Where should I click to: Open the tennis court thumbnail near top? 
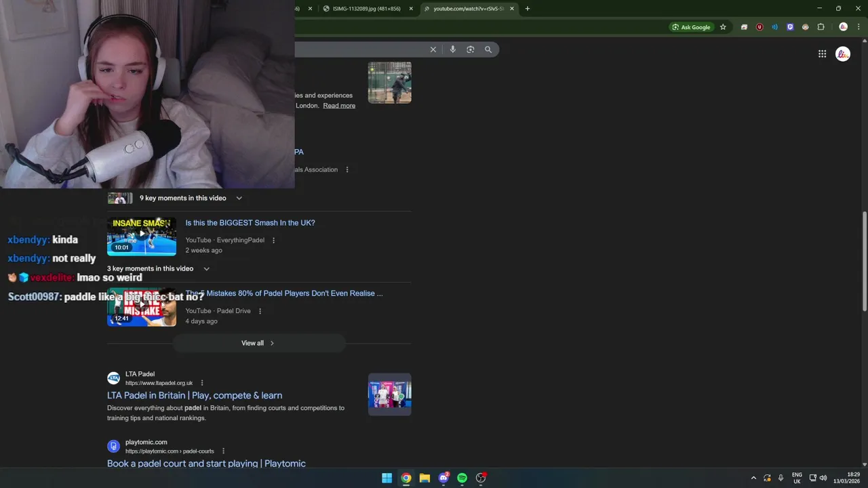[x=389, y=83]
